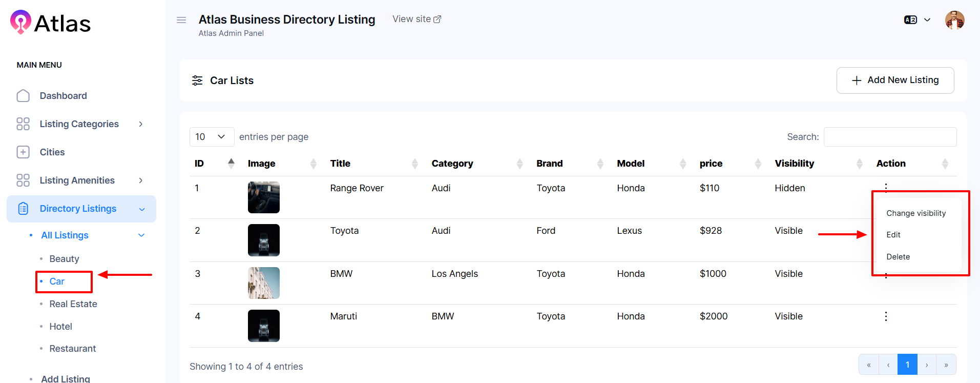The width and height of the screenshot is (980, 383).
Task: Click the Search input field
Action: click(889, 137)
